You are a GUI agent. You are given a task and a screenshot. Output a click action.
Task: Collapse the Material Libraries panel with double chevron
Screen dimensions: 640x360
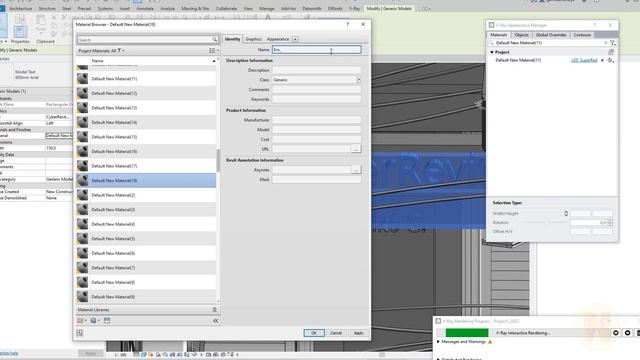point(214,310)
